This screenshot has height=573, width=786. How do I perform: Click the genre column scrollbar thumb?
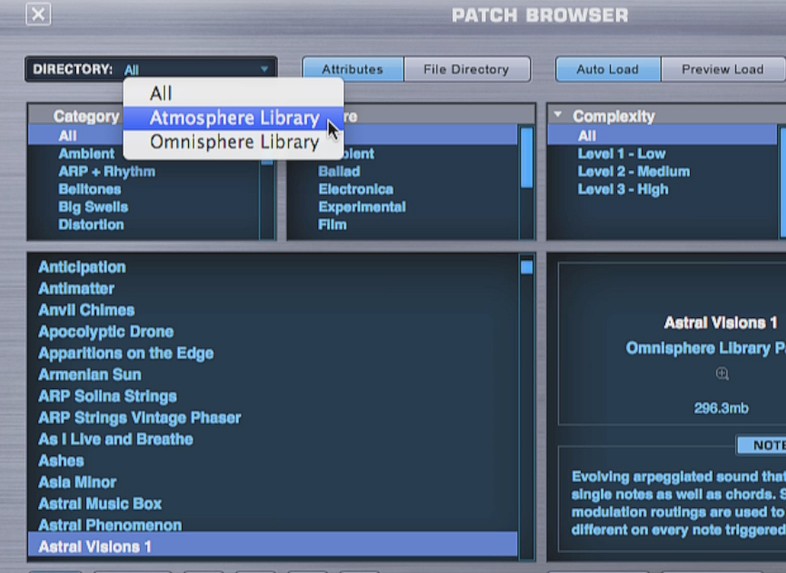click(x=527, y=158)
